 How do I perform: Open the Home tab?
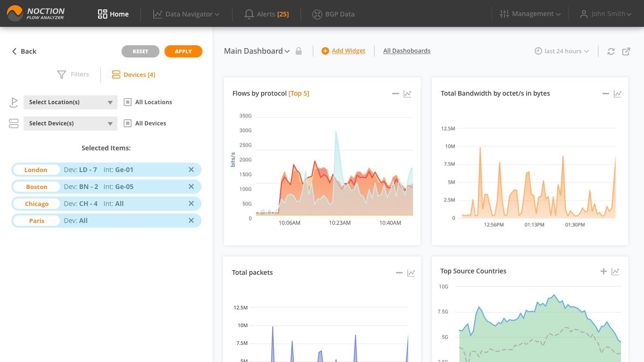coord(113,14)
